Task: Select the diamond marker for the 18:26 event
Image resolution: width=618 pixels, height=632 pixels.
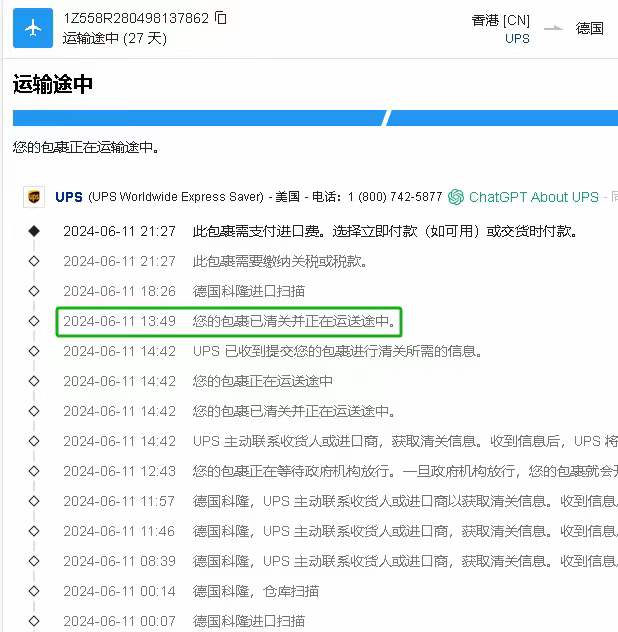Action: [x=34, y=291]
